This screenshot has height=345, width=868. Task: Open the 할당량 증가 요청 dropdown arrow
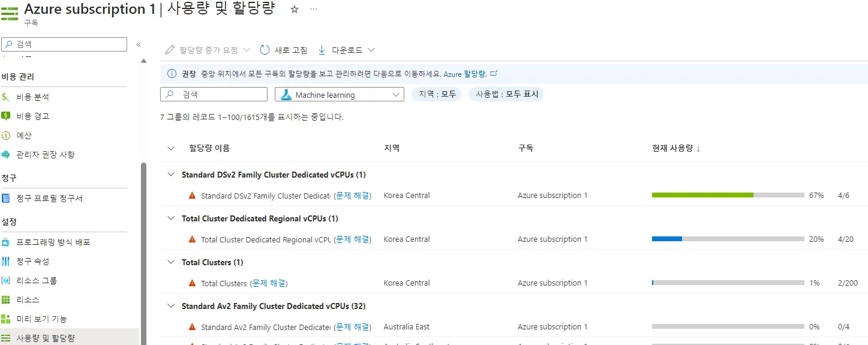click(x=247, y=50)
